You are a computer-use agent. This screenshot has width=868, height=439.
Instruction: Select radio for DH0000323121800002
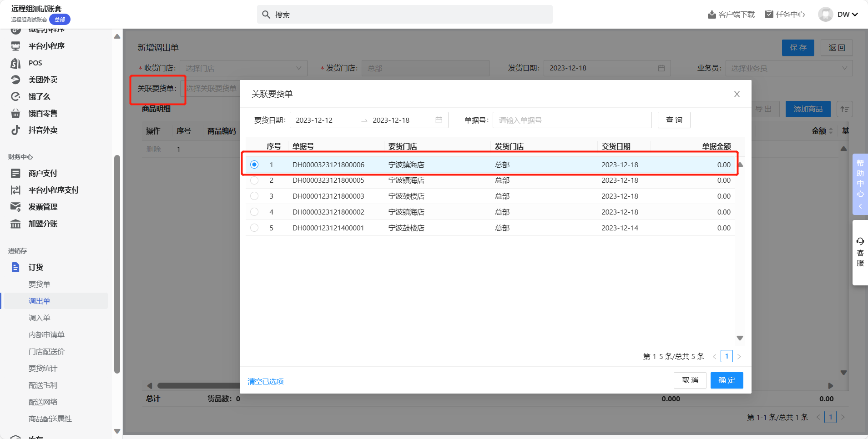[x=254, y=212]
